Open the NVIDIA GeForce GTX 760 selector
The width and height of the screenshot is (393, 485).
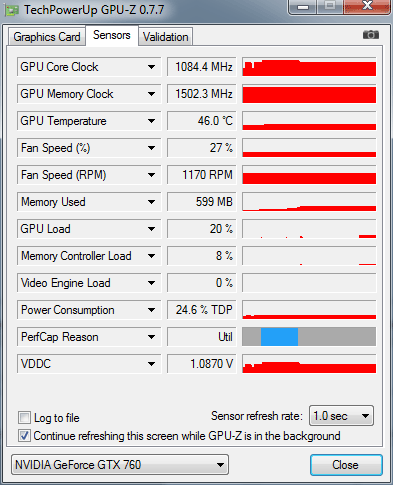pos(120,464)
